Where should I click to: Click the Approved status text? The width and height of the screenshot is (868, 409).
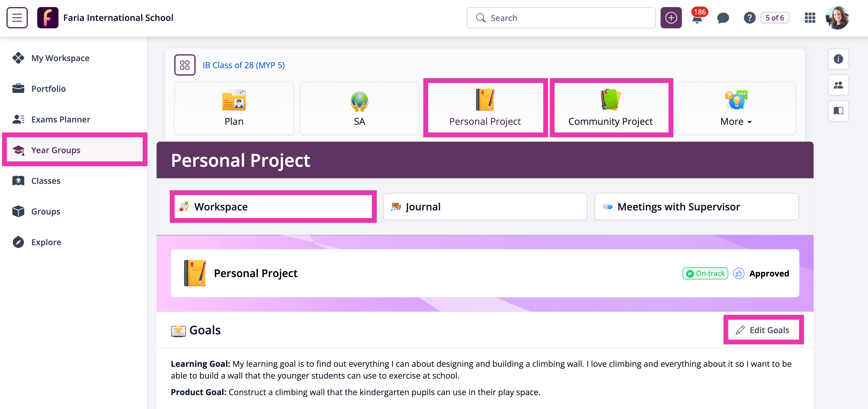769,273
